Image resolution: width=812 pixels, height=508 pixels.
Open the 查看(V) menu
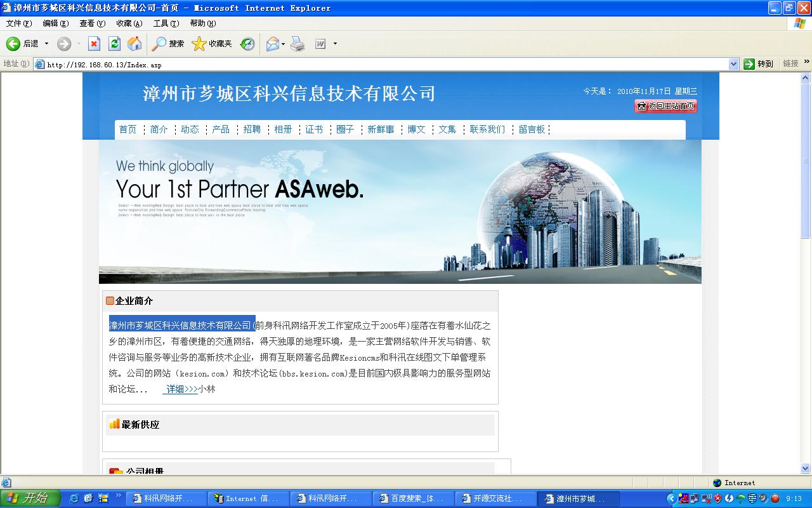coord(92,23)
